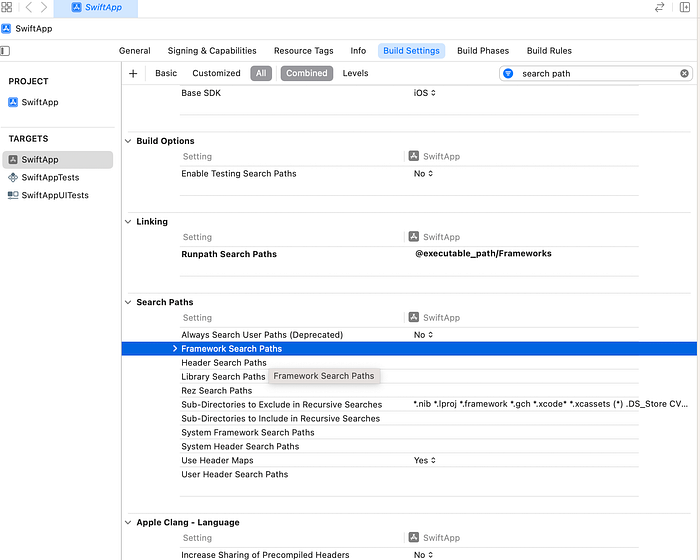The height and width of the screenshot is (560, 700).
Task: Open the SwiftApp document tab
Action: [x=96, y=8]
